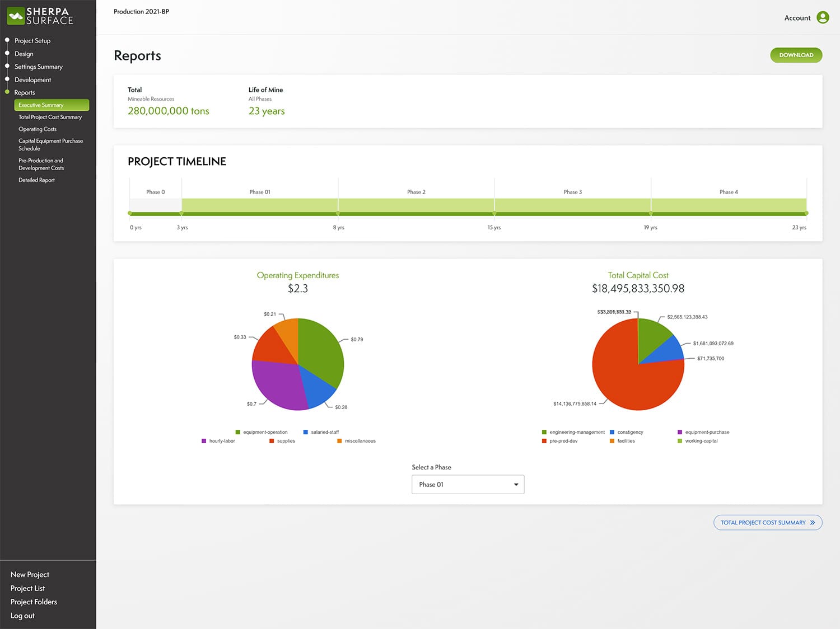Open Total Project Cost Summary link

pyautogui.click(x=767, y=522)
